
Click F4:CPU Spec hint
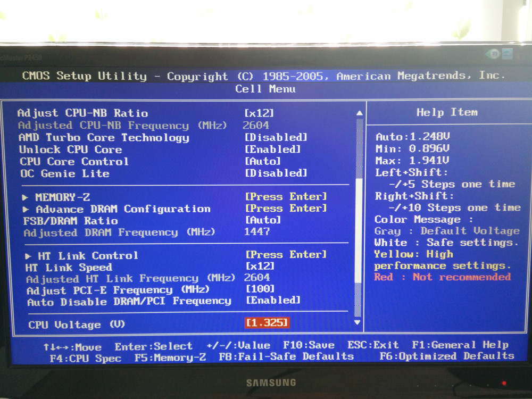[x=86, y=359]
